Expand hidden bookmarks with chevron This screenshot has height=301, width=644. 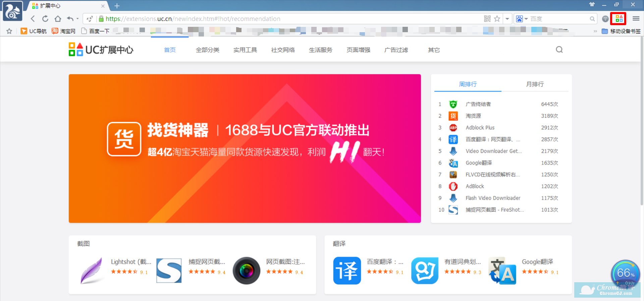click(595, 31)
